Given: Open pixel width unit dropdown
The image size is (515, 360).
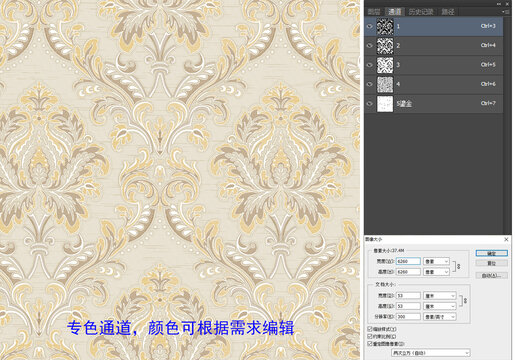Looking at the screenshot, I should tap(436, 261).
